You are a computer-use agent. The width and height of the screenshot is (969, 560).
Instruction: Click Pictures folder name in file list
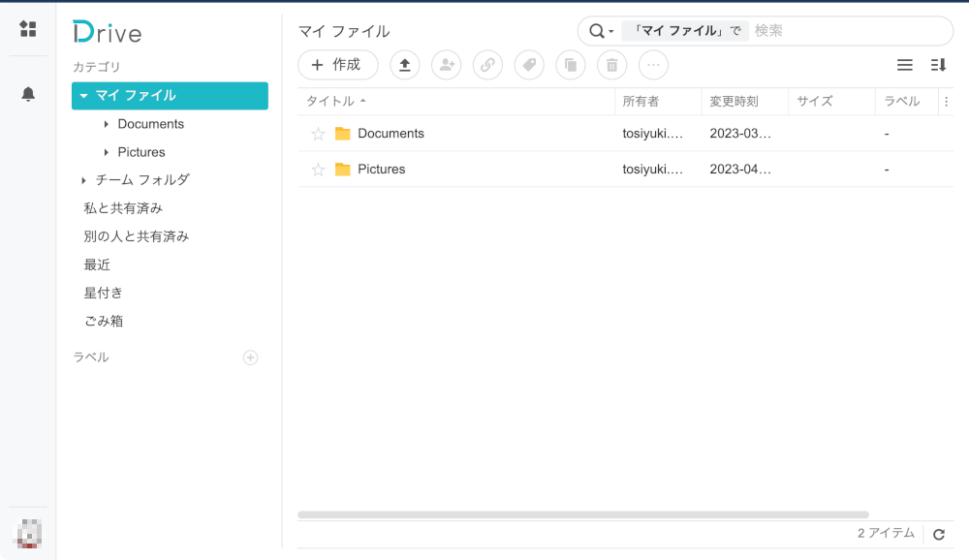pos(381,170)
